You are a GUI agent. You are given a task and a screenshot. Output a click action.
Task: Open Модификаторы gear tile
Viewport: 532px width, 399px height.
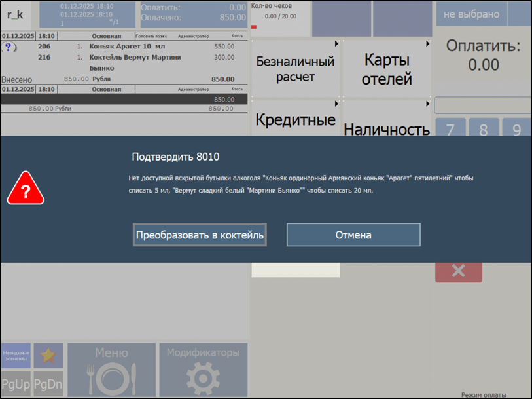pos(203,370)
